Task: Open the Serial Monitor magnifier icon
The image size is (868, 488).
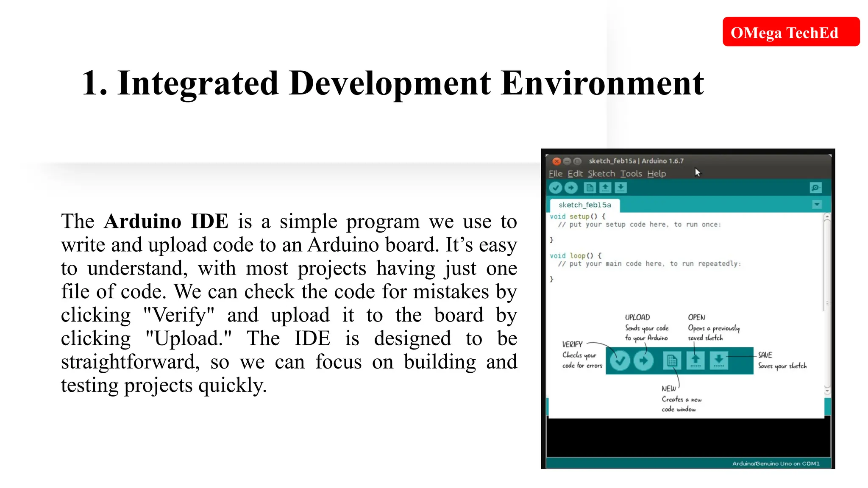Action: (x=815, y=188)
